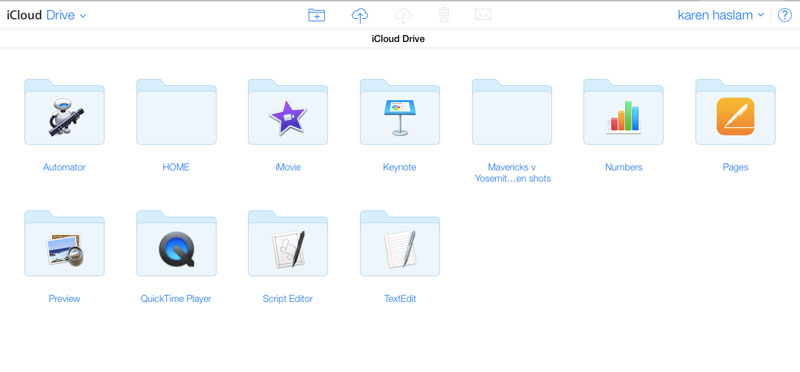
Task: Open the Numbers folder icon
Action: pyautogui.click(x=623, y=112)
